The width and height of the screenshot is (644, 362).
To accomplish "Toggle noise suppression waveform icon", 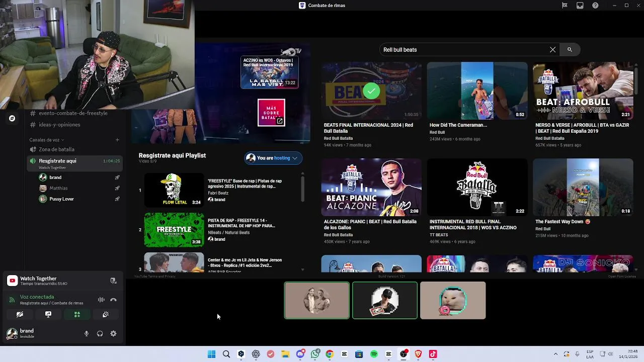I will coord(101,300).
